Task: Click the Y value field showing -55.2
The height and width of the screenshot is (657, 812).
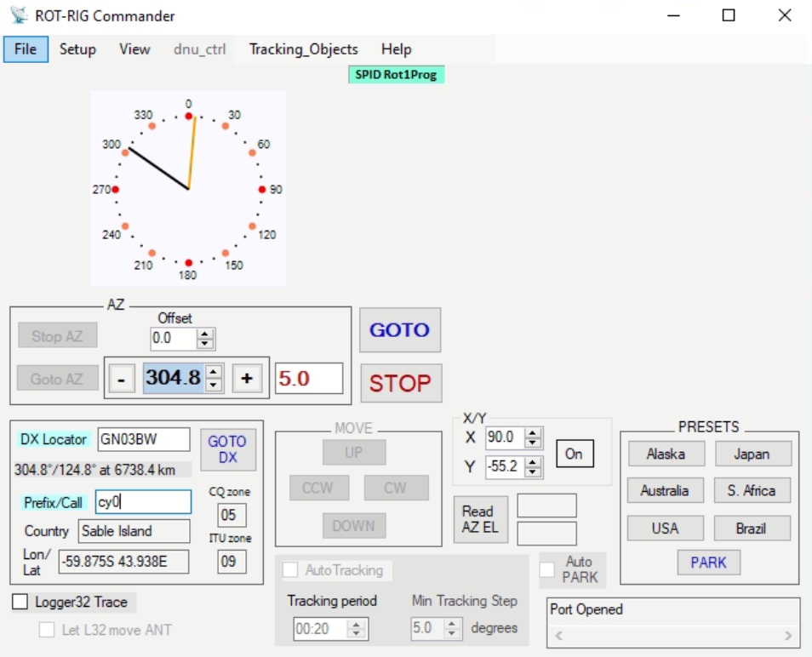Action: point(506,467)
